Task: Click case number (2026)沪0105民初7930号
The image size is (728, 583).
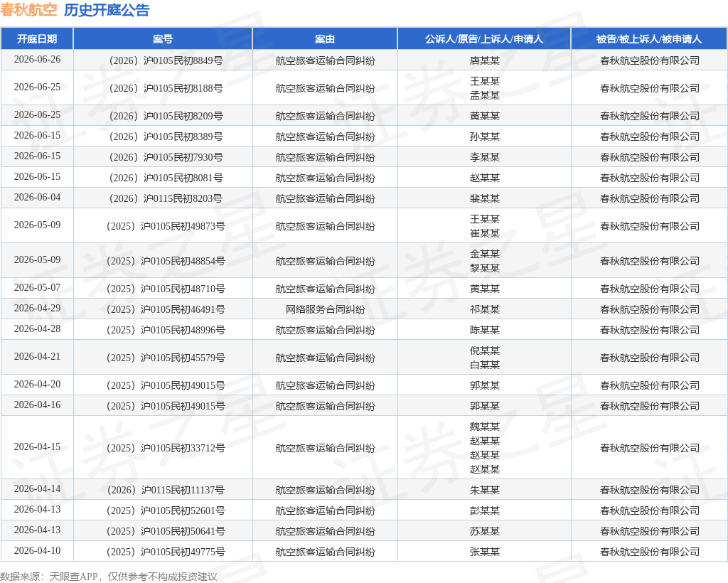Action: pos(166,157)
